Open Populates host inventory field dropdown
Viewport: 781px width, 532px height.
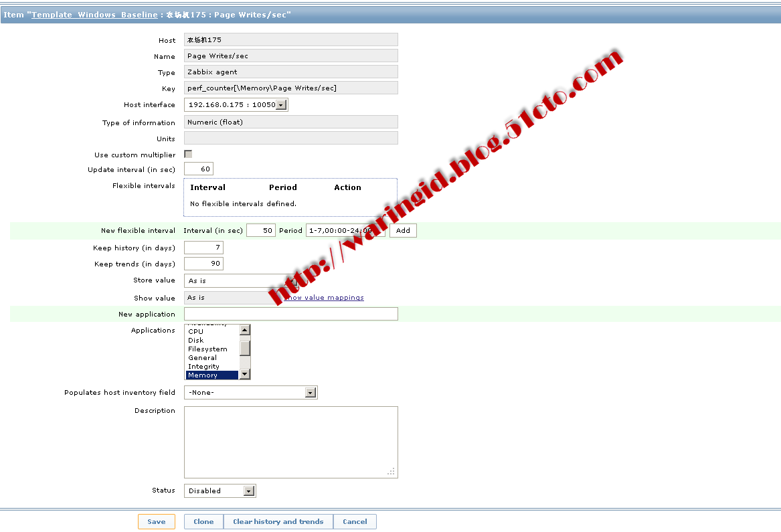(250, 393)
